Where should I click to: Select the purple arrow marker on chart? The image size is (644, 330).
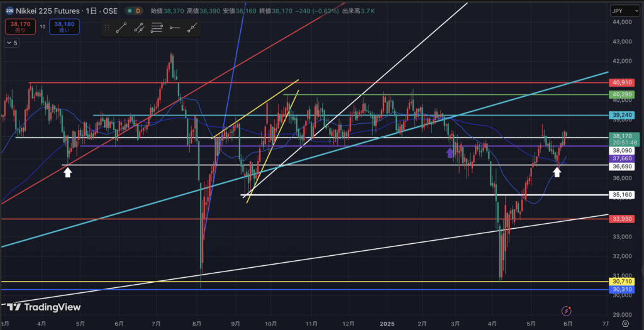450,153
